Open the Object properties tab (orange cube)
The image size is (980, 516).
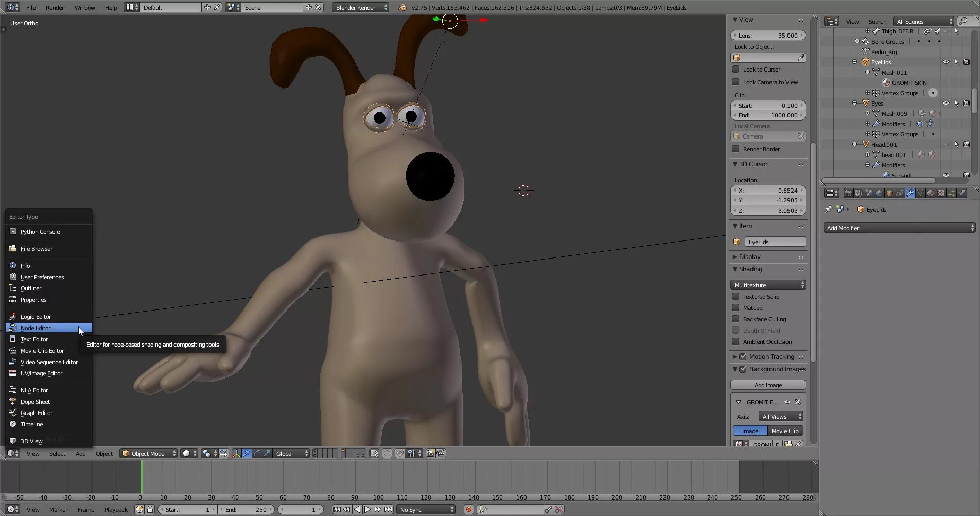point(889,193)
